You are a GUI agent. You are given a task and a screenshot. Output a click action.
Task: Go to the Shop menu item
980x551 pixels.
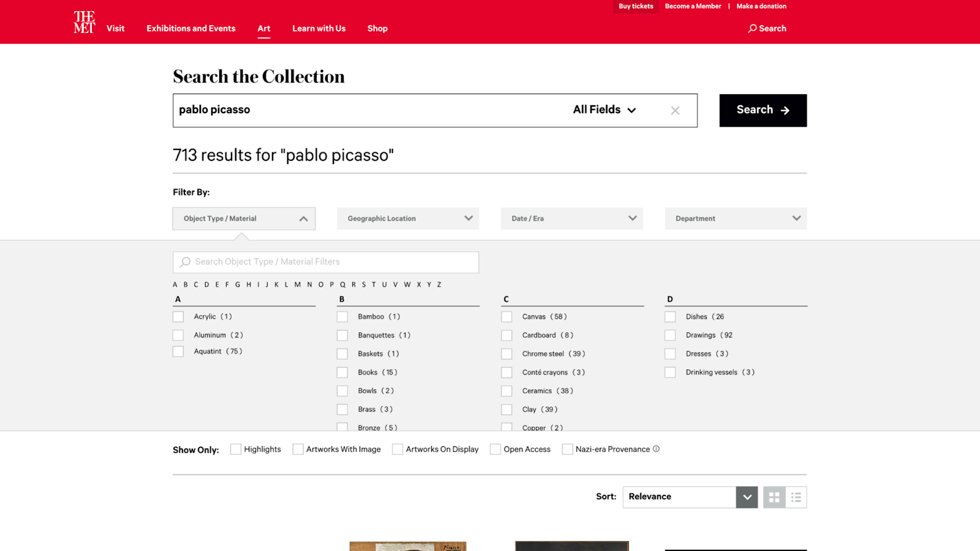377,28
